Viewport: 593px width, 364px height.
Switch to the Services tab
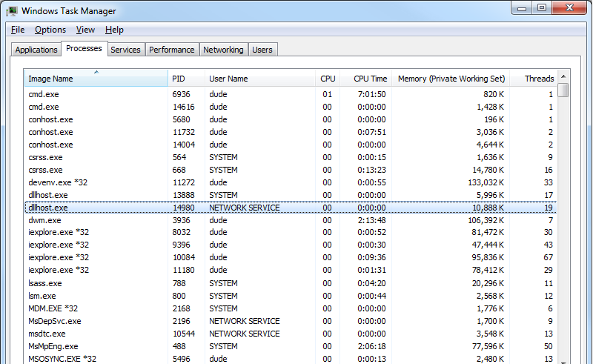click(125, 50)
